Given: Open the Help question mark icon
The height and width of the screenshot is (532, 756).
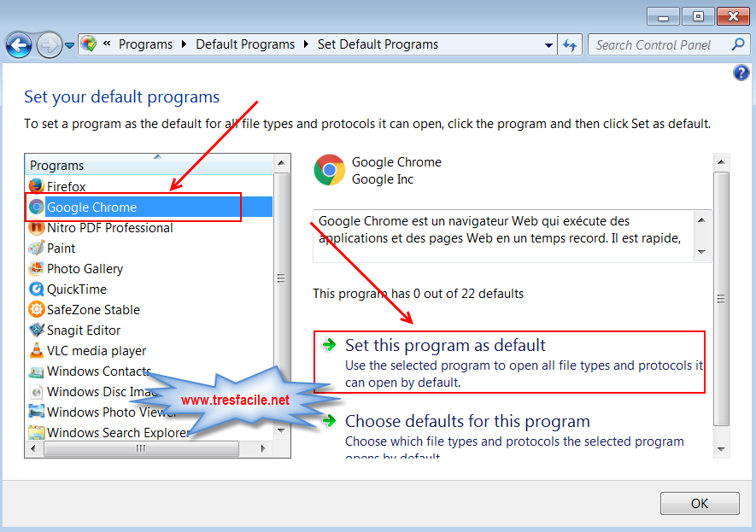Looking at the screenshot, I should click(x=741, y=73).
